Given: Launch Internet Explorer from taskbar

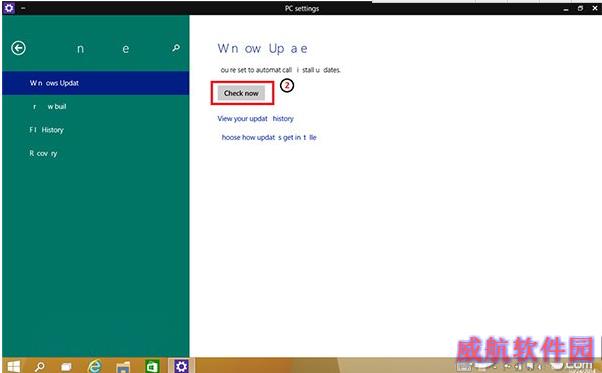Looking at the screenshot, I should 94,366.
